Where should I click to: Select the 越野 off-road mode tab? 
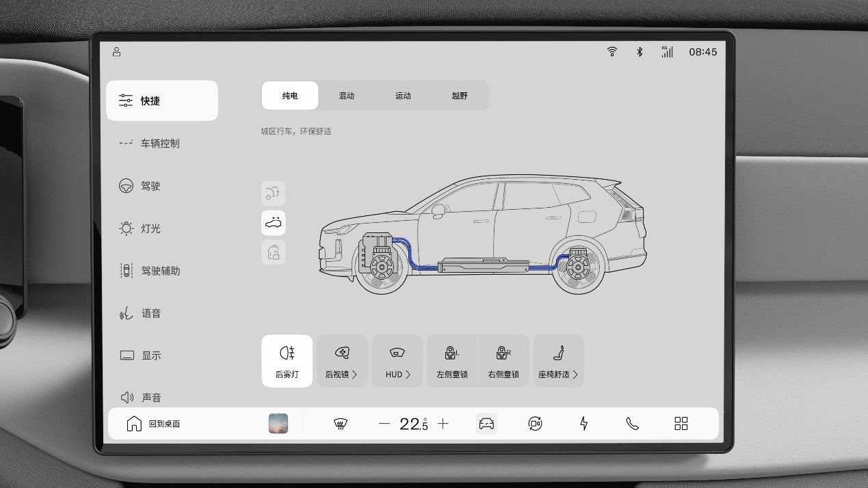coord(460,96)
